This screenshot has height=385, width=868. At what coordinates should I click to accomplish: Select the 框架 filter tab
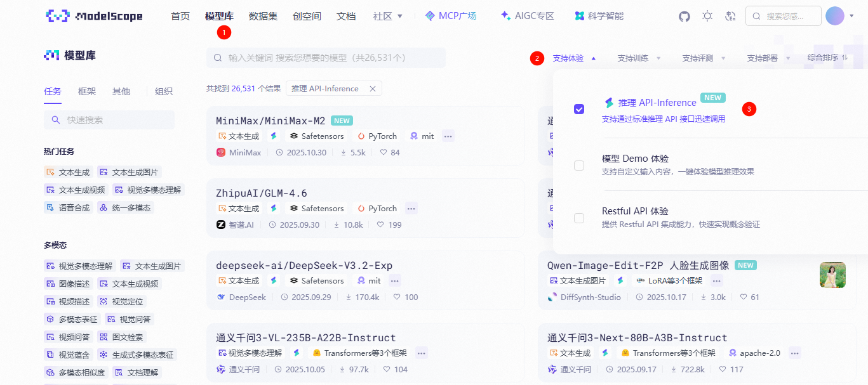pyautogui.click(x=87, y=91)
